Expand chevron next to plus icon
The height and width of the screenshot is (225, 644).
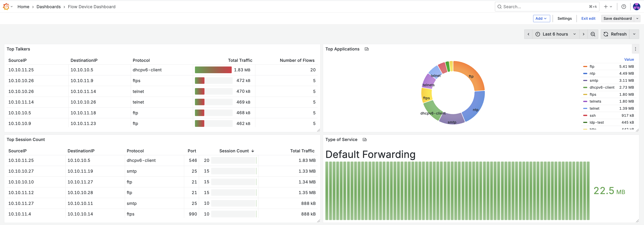coord(611,7)
